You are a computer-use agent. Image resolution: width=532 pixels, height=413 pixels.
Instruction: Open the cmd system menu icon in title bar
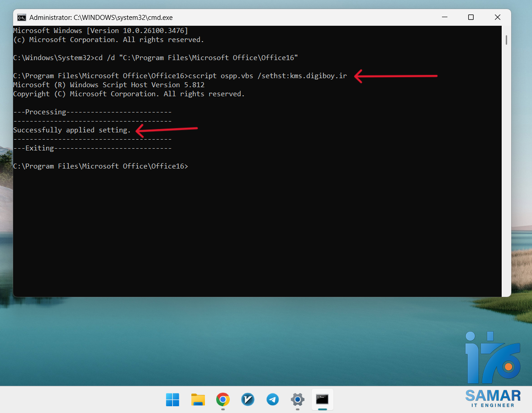(x=21, y=18)
